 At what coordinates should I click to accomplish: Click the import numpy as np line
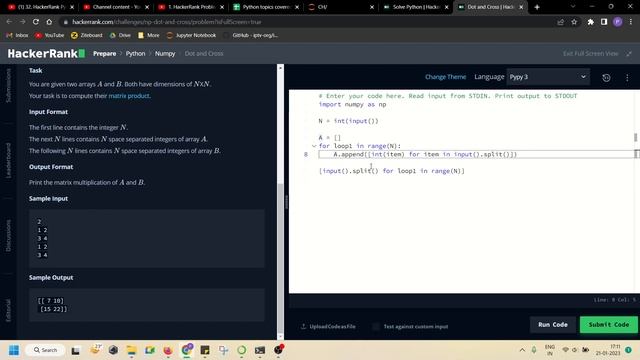[x=352, y=104]
